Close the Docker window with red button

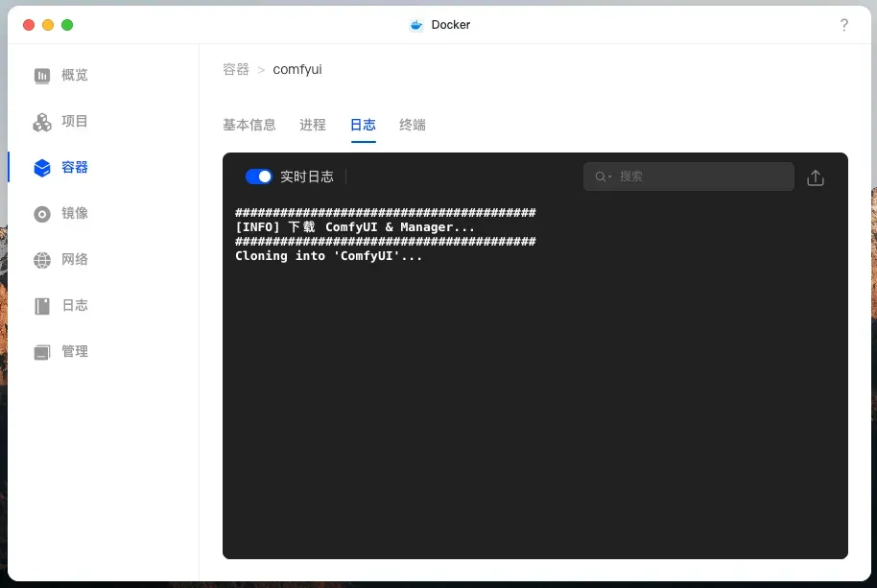pyautogui.click(x=29, y=25)
